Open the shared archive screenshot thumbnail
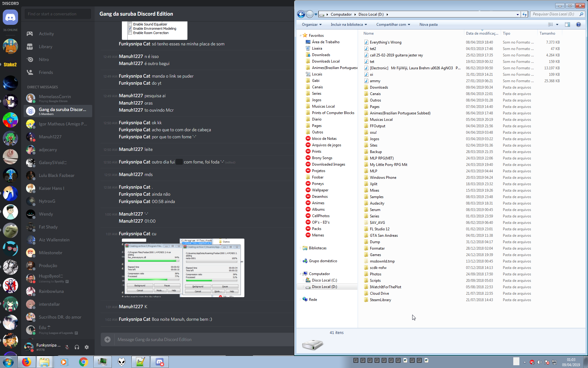This screenshot has height=368, width=588. coord(183,268)
